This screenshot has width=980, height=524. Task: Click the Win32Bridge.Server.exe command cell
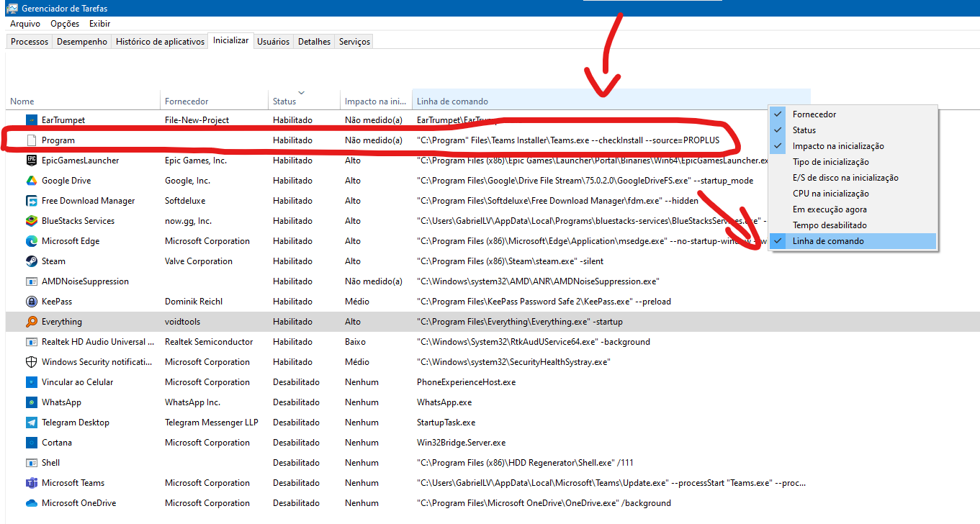click(461, 443)
